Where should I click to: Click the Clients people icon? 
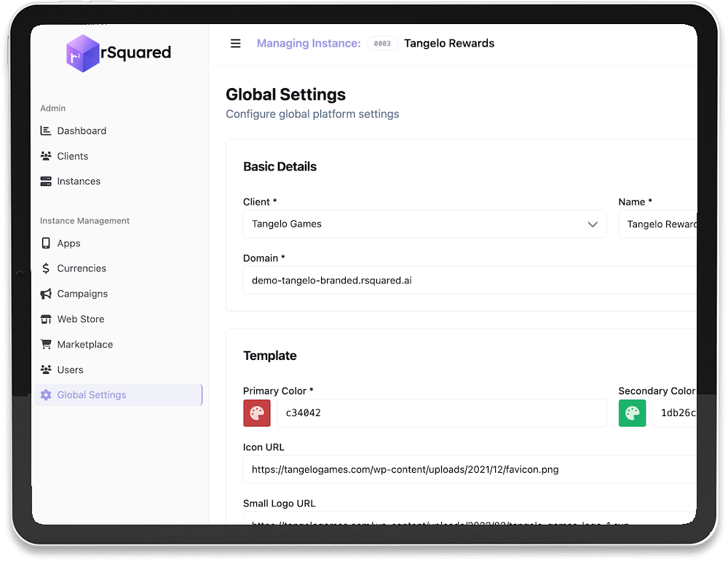46,156
